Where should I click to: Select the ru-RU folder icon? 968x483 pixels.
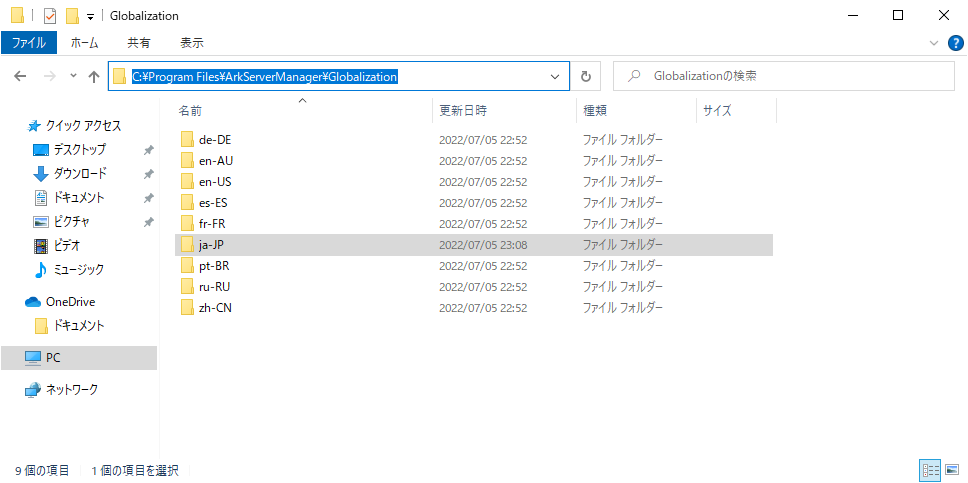pos(188,287)
